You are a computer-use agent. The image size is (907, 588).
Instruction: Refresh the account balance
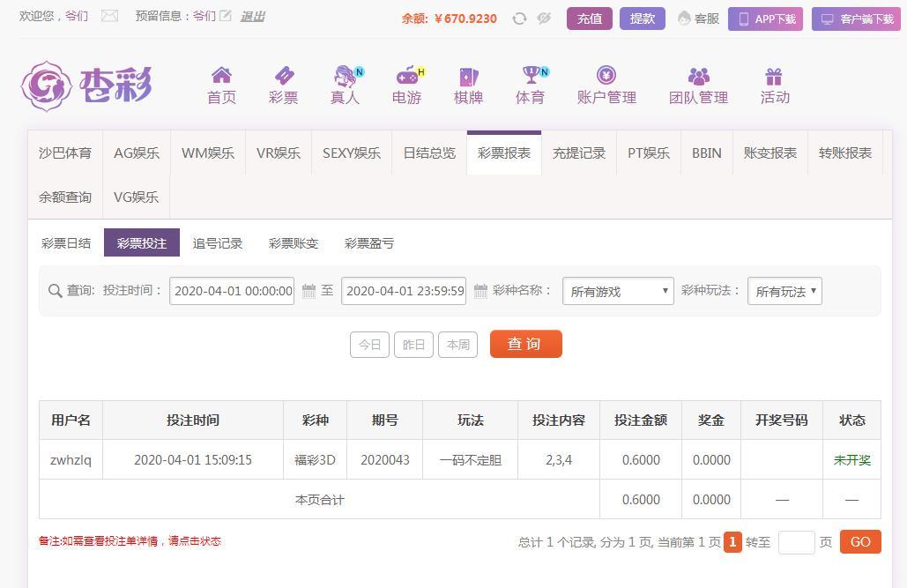tap(519, 19)
